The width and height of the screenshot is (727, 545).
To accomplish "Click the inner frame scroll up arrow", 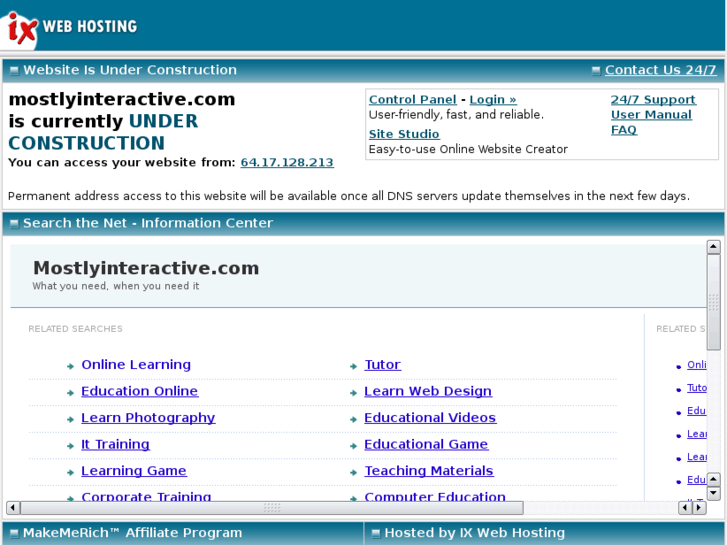I will coord(713,247).
